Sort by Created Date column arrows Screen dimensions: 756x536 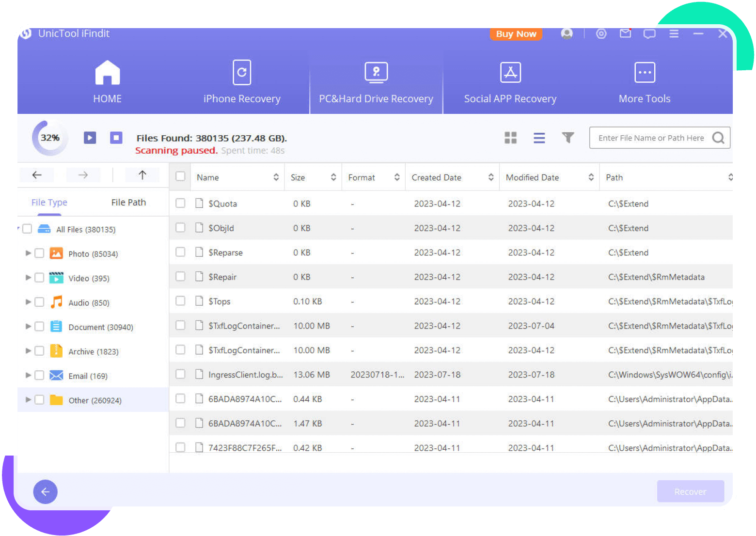click(491, 177)
